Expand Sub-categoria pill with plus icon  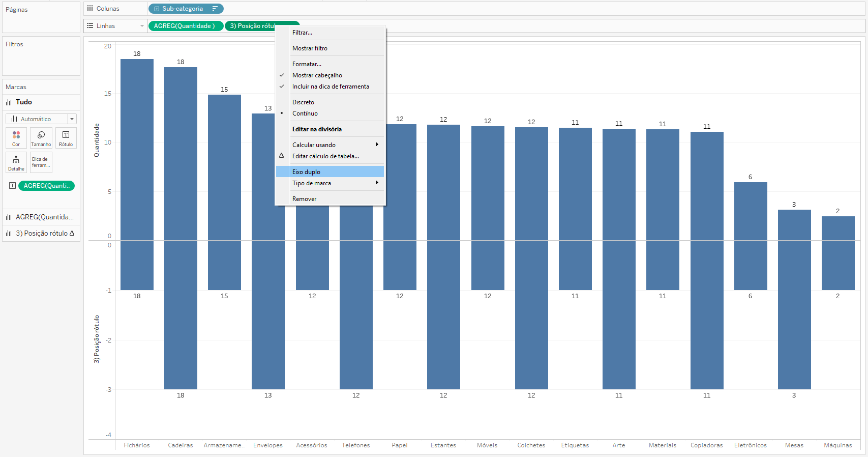(157, 9)
